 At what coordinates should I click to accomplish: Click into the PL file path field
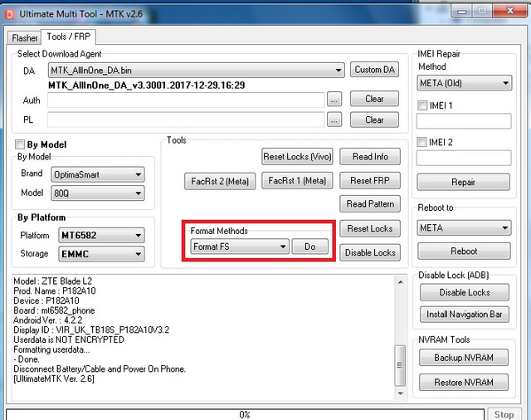[186, 120]
